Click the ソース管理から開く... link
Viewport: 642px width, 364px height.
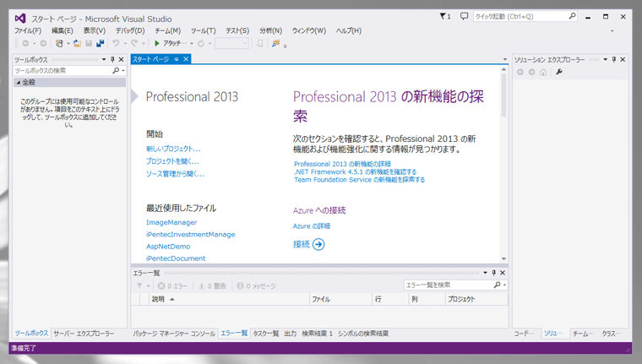[175, 174]
